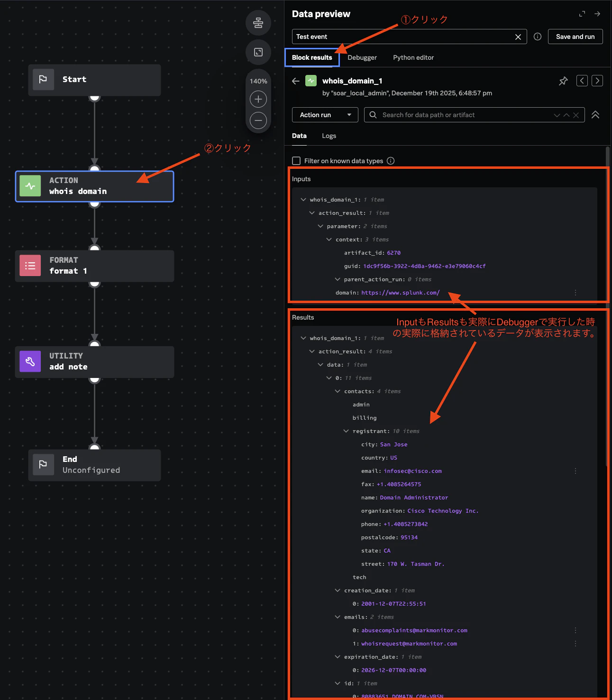
Task: Click the fit-to-screen canvas icon
Action: 258,52
